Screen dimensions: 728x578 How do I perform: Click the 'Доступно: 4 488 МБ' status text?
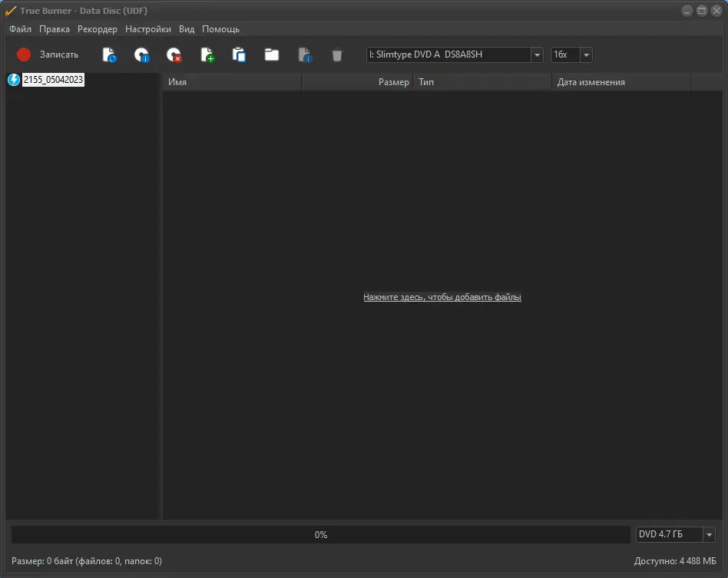pyautogui.click(x=675, y=561)
